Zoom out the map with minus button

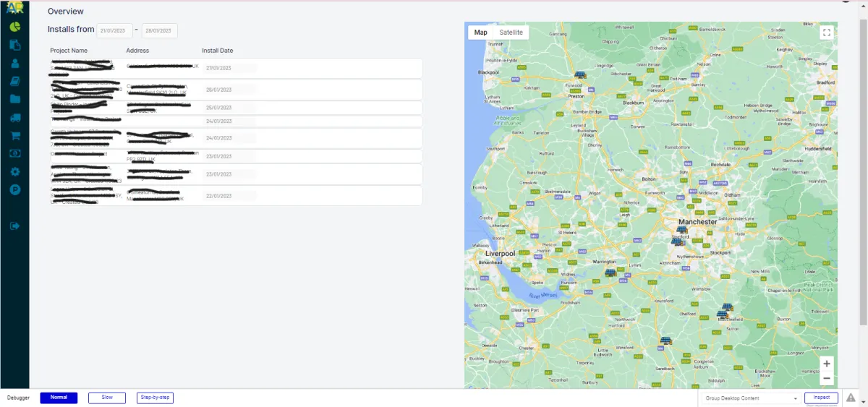(x=827, y=378)
